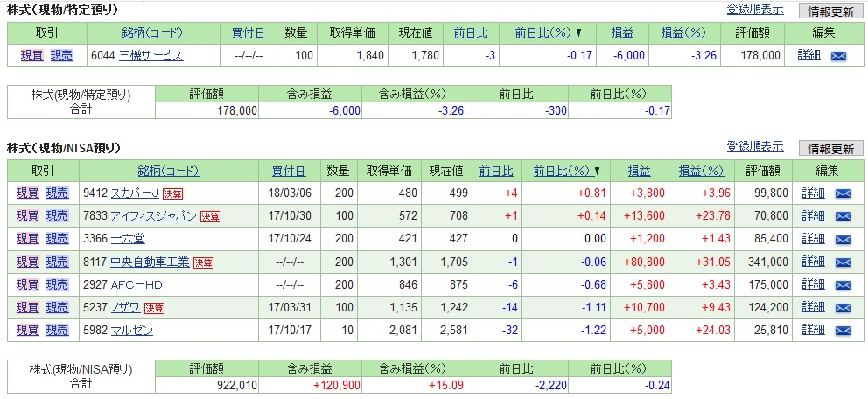This screenshot has height=399, width=868.
Task: Open マルゼン stock name link
Action: pos(132,331)
